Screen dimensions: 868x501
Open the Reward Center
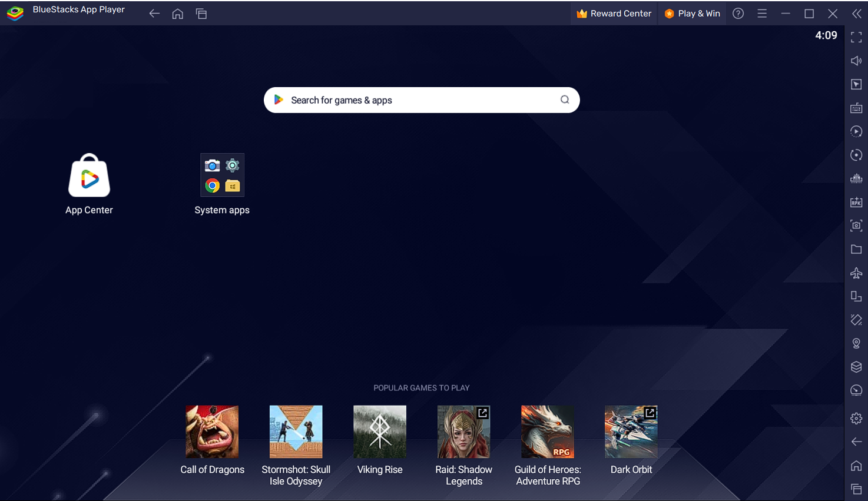click(614, 13)
